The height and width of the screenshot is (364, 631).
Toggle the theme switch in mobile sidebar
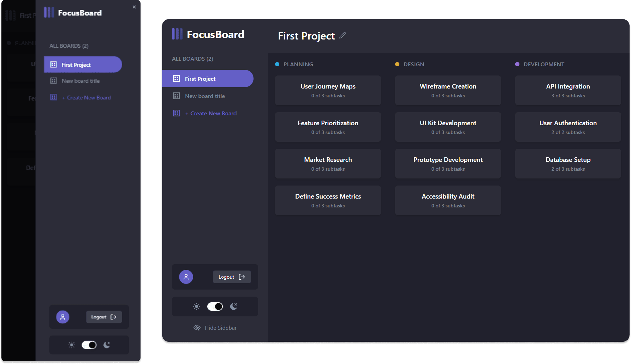point(89,345)
